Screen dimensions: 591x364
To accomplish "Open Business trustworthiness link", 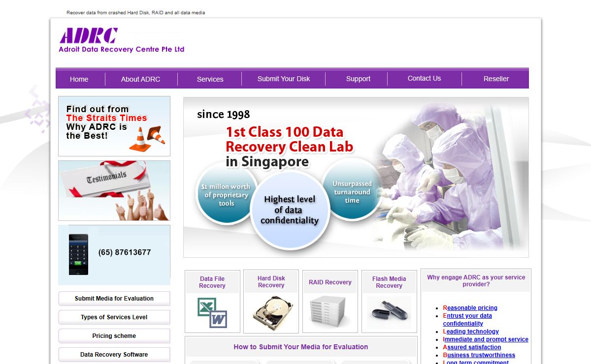I will coord(479,355).
